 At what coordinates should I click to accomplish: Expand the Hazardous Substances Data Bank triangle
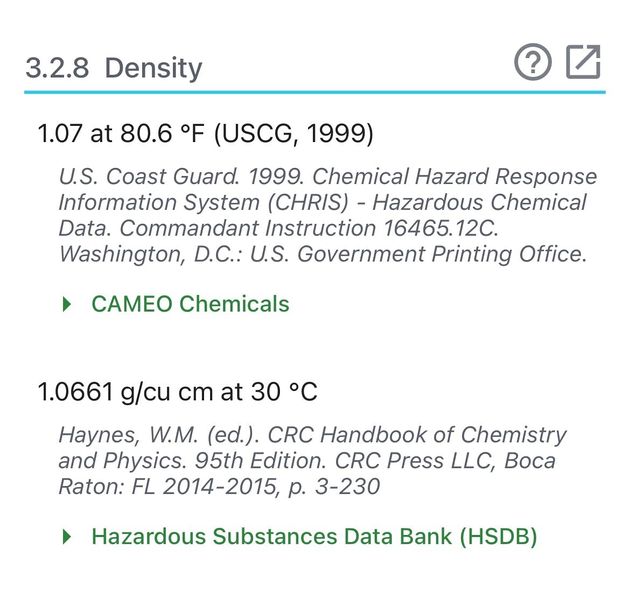67,537
